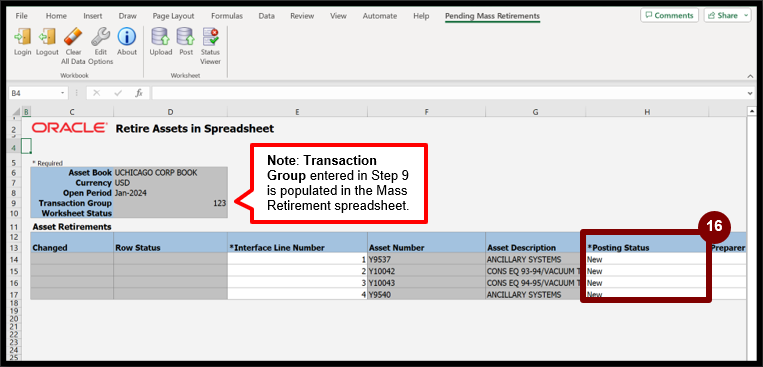Image resolution: width=763 pixels, height=367 pixels.
Task: Switch to the Insert tab
Action: [92, 16]
